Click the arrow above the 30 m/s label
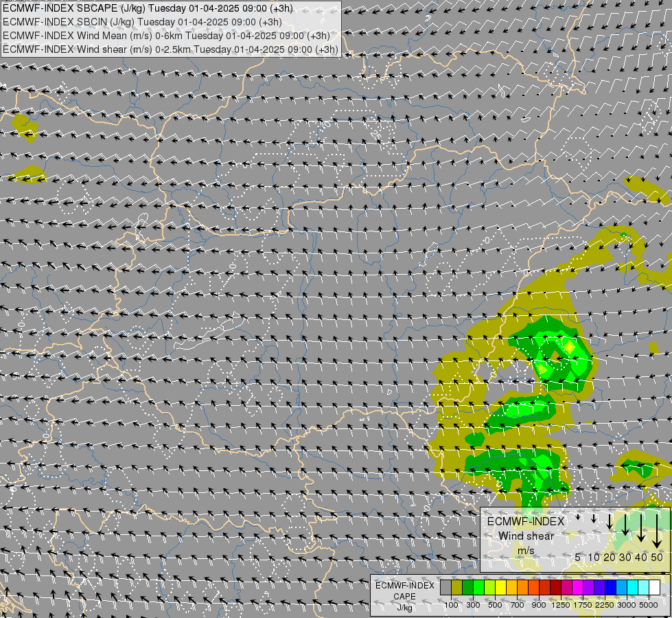The height and width of the screenshot is (618, 672). point(625,525)
